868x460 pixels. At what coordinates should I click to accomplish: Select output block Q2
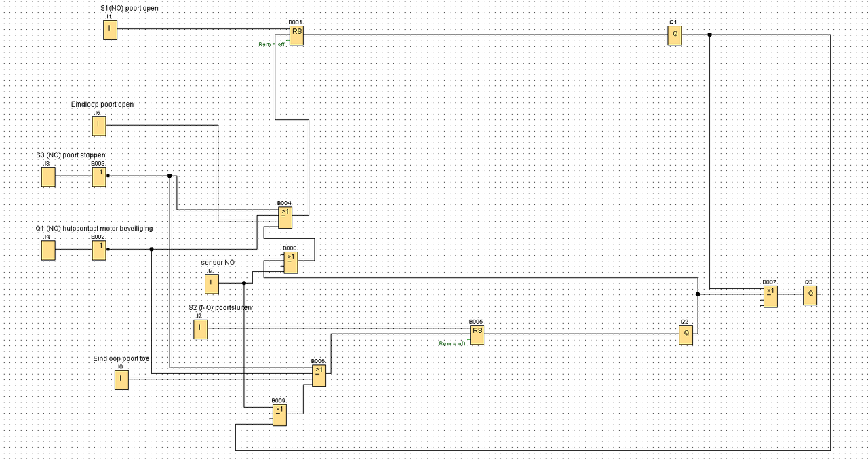pos(686,334)
